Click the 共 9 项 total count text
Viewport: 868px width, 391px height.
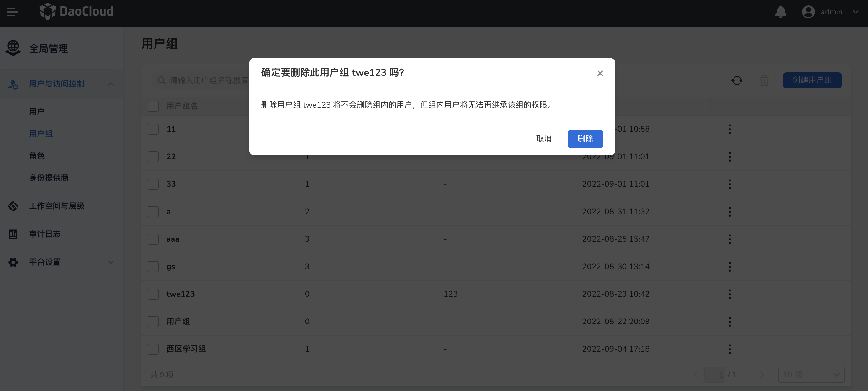coord(162,375)
